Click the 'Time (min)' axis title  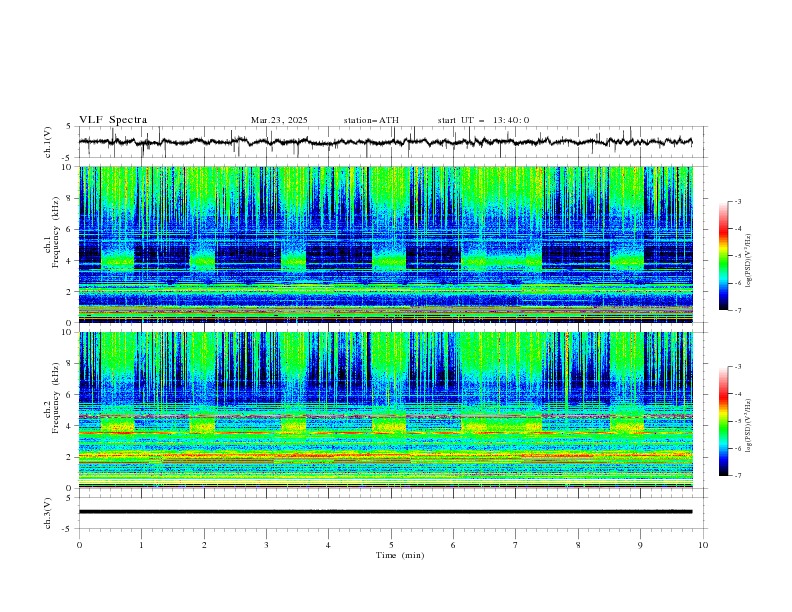[x=400, y=555]
